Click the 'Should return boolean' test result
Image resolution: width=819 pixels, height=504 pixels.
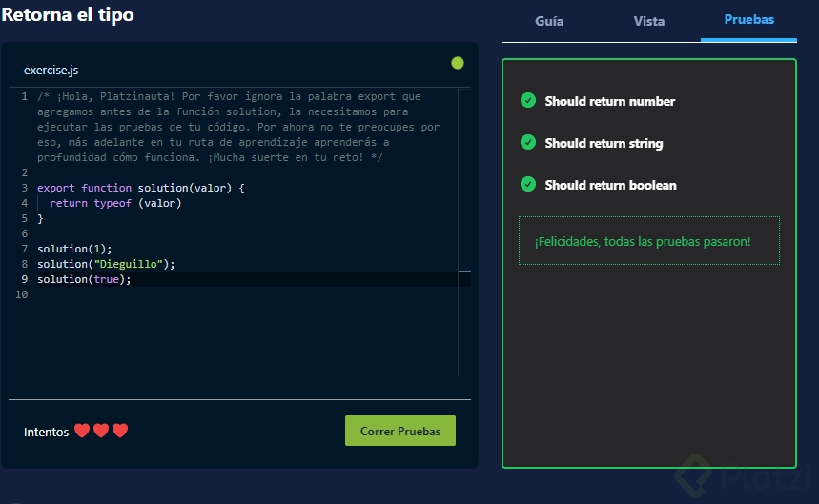pyautogui.click(x=610, y=185)
